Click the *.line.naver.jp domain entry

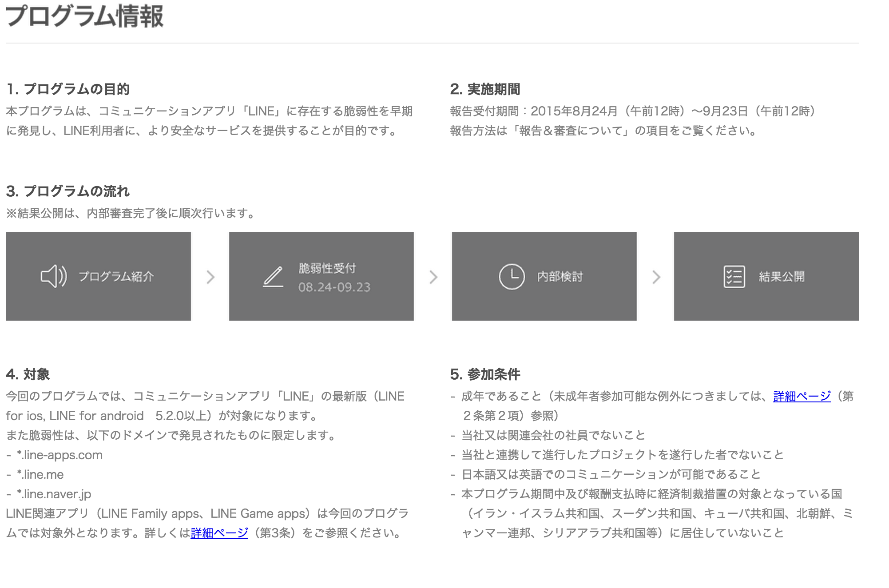(54, 494)
